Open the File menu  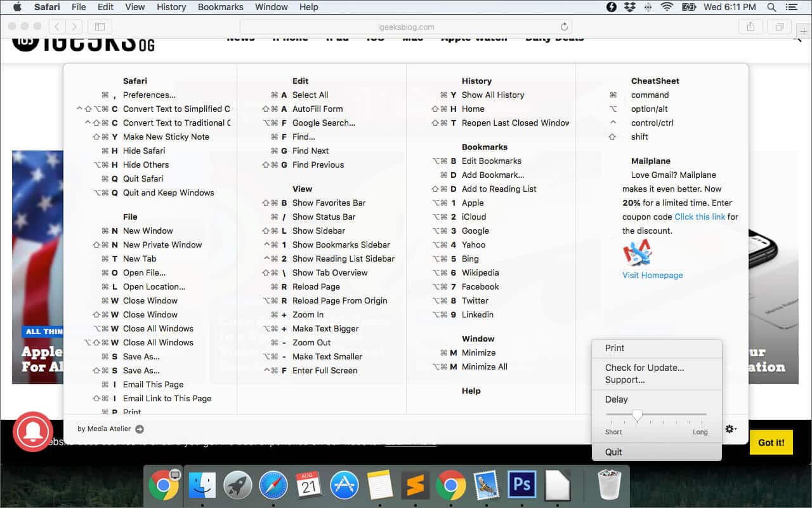click(79, 7)
